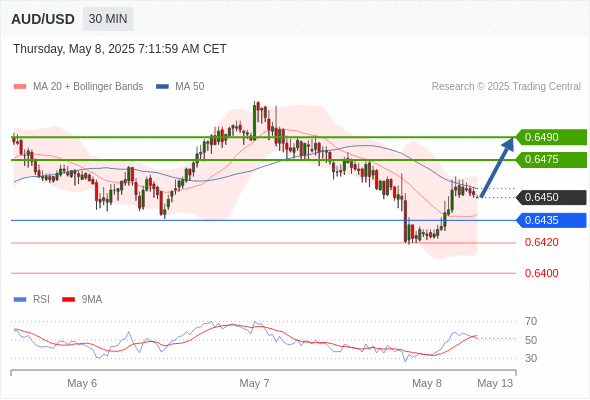Click the RSI 70 level label
Screen dimensions: 590x400
[531, 321]
